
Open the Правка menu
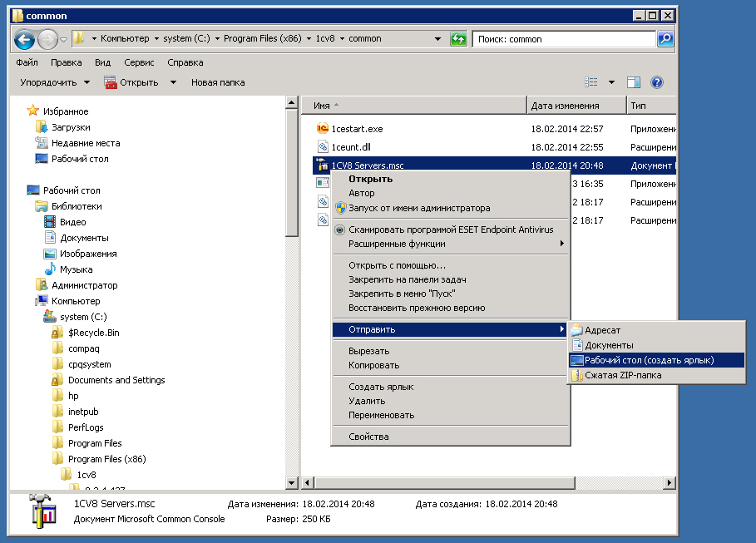click(x=66, y=62)
